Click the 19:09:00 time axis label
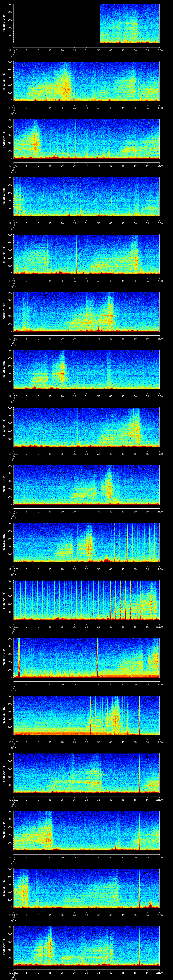The height and width of the screenshot is (980, 173). coord(13,50)
